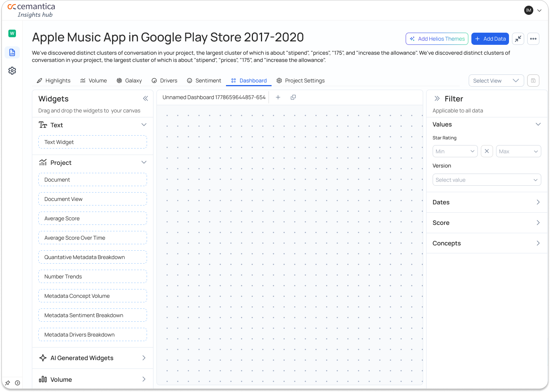Open the Star Rating Max dropdown

tap(518, 151)
